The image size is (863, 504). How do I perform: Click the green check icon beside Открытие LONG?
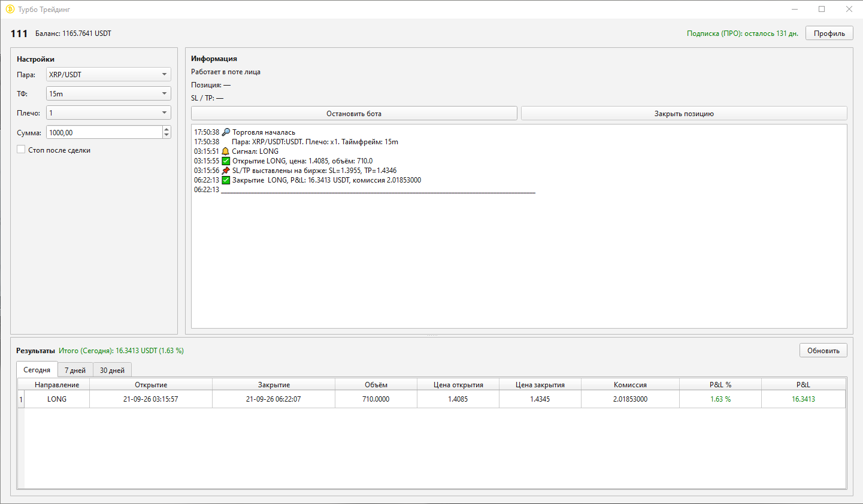[x=226, y=161]
